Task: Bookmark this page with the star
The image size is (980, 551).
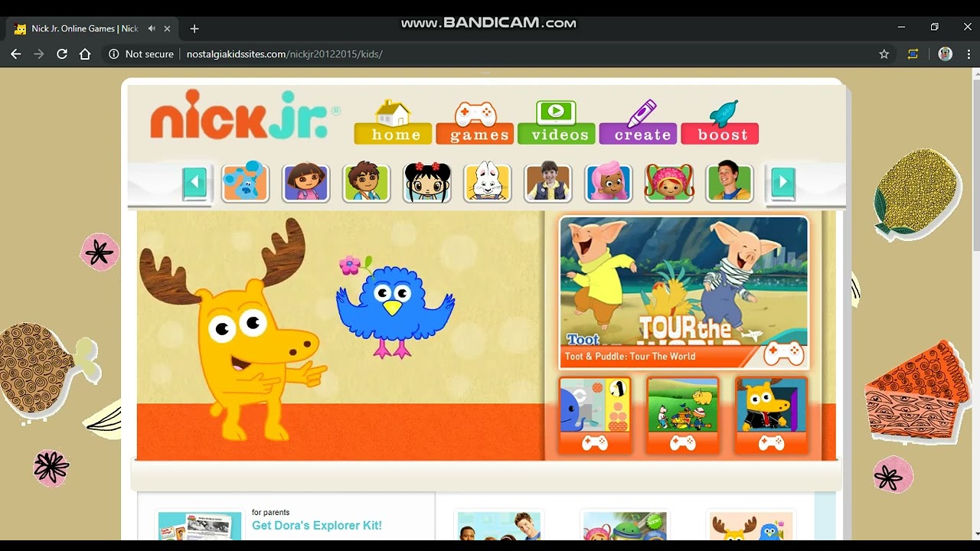Action: [x=884, y=54]
